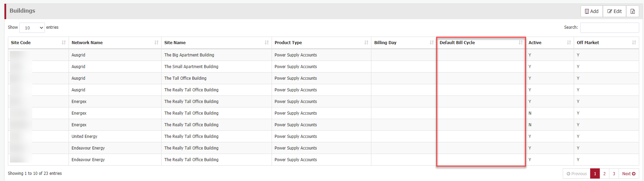Click the Previous page button
The image size is (644, 181).
577,173
